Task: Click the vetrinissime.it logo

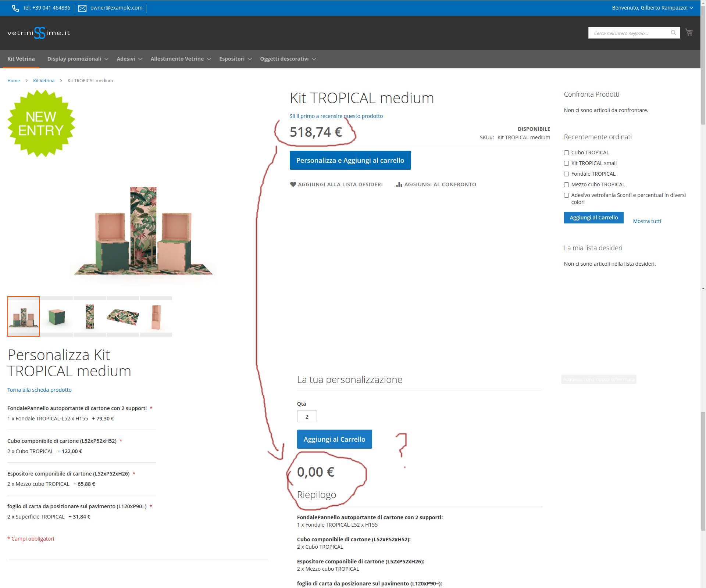Action: 39,33
